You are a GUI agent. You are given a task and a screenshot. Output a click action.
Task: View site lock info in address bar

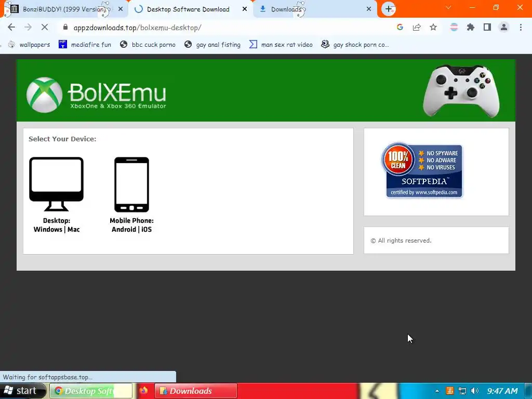tap(65, 27)
